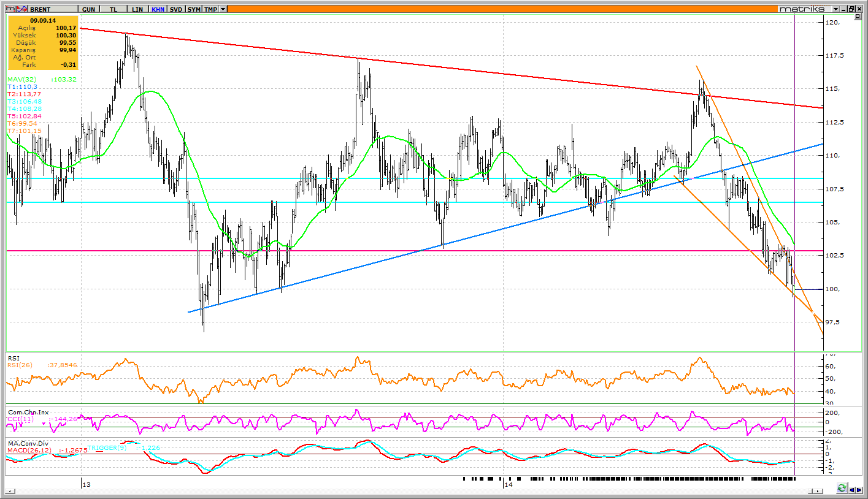This screenshot has height=499, width=868.
Task: Click the 13 year marker on time axis
Action: 86,486
